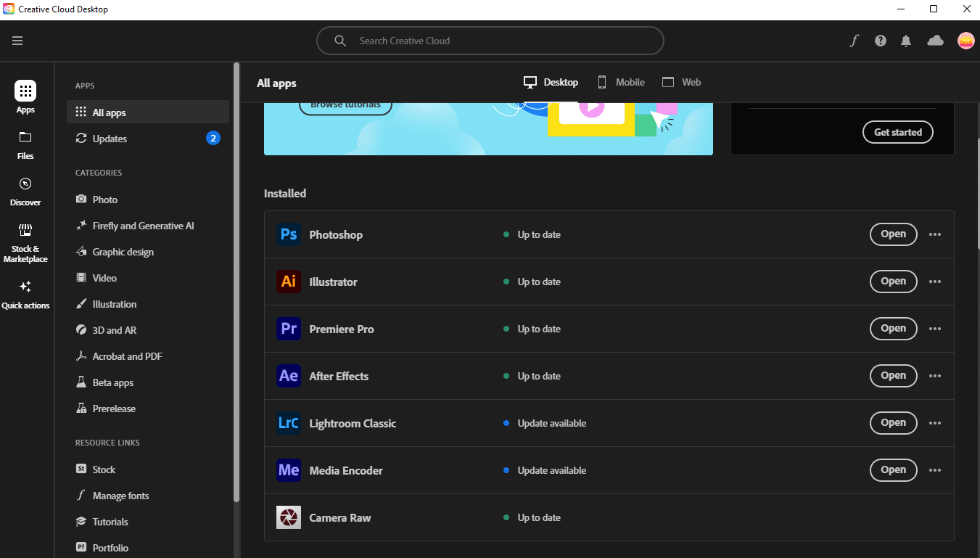Open more options for Lightroom Classic
The height and width of the screenshot is (558, 980).
935,423
